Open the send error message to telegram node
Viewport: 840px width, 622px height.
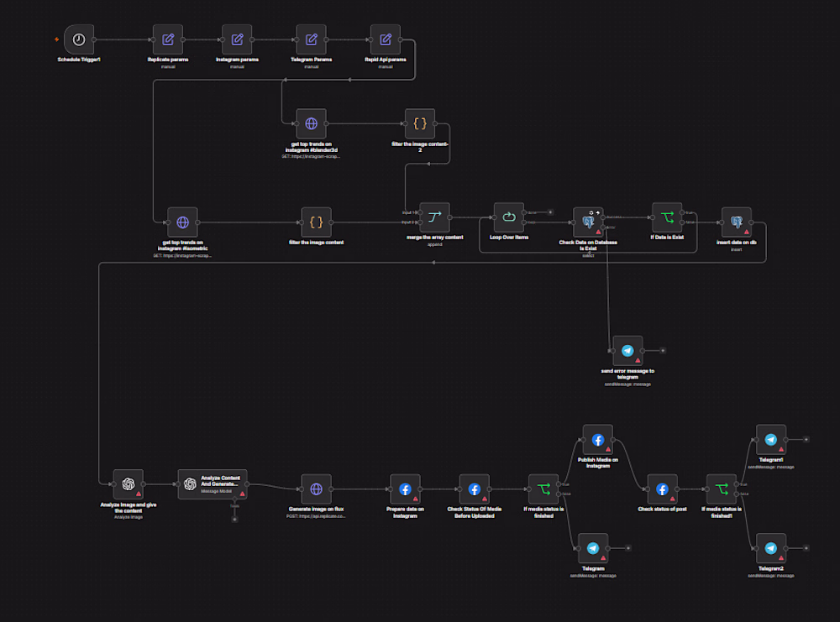tap(627, 351)
